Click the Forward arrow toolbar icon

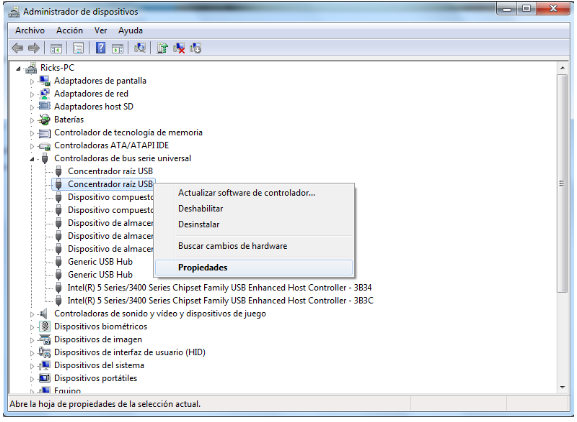click(x=34, y=48)
